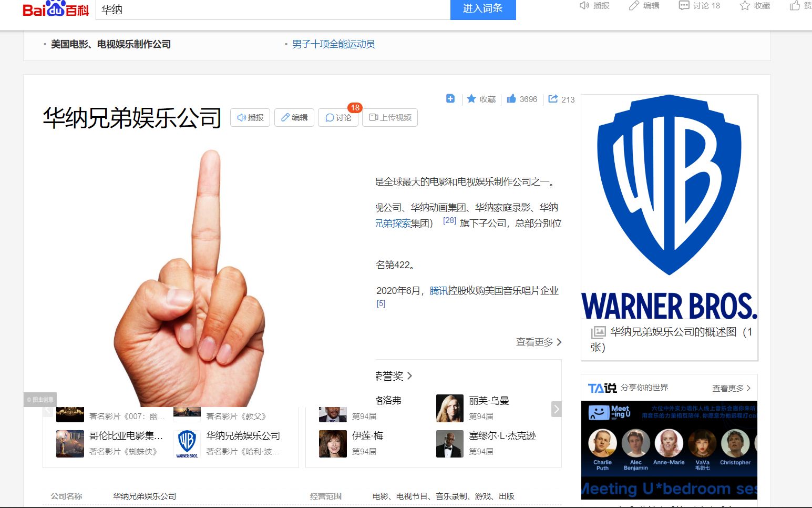This screenshot has height=508, width=812.
Task: Open 查看更多 in the TA说 panel
Action: coord(732,388)
